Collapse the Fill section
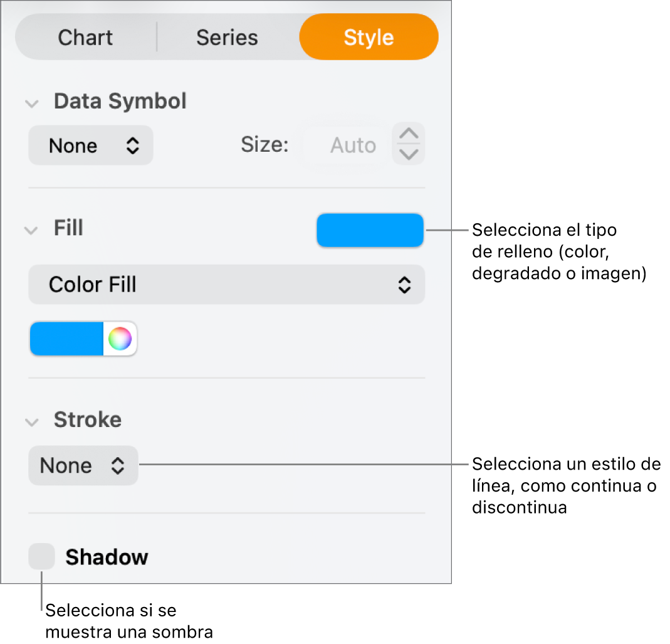This screenshot has width=670, height=644. 31,230
